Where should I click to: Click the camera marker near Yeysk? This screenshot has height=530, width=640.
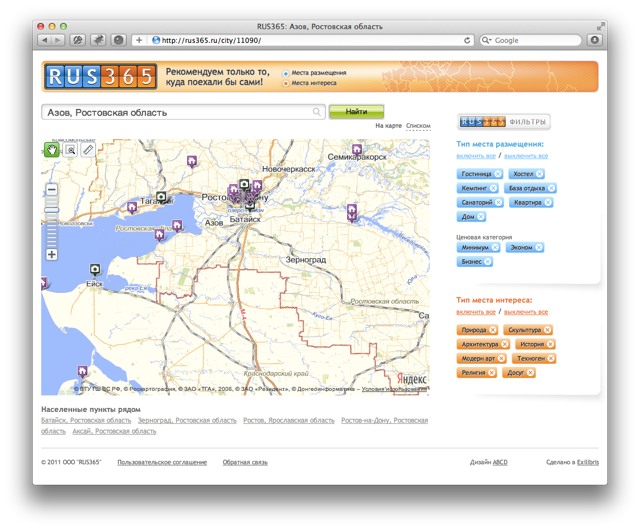(x=95, y=269)
